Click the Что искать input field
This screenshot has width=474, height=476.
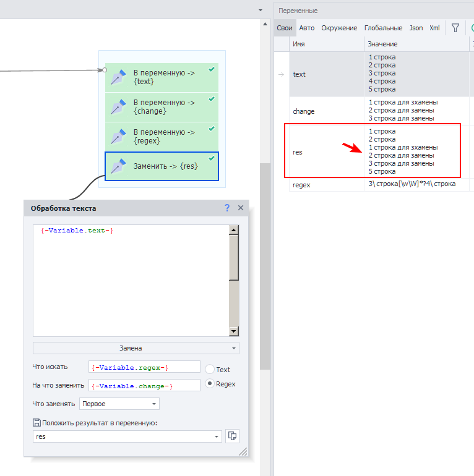pos(144,367)
